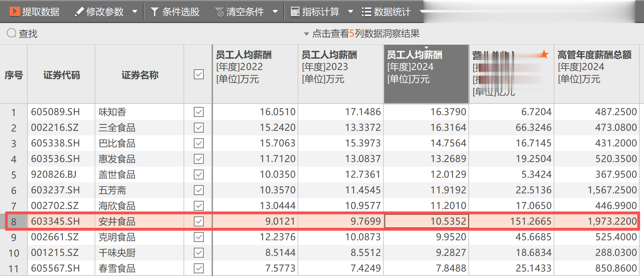Click the 提取数据 button
The height and width of the screenshot is (279, 644).
34,12
